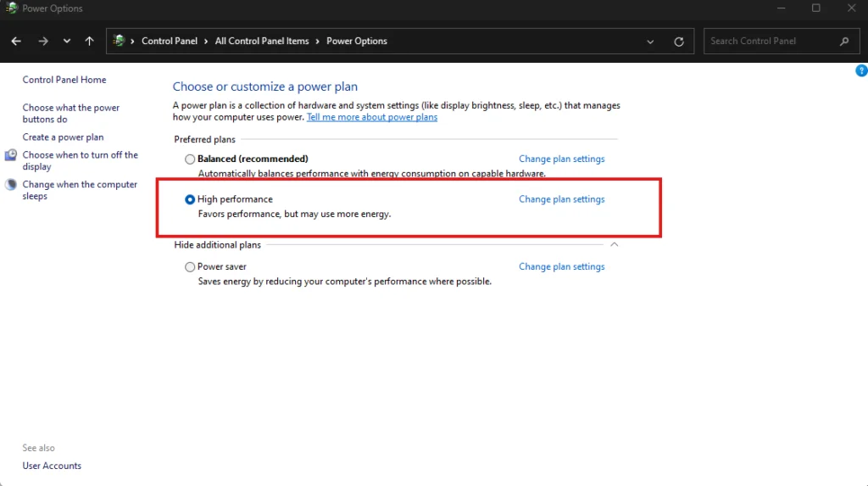
Task: Go up one level with up arrow
Action: pos(89,41)
